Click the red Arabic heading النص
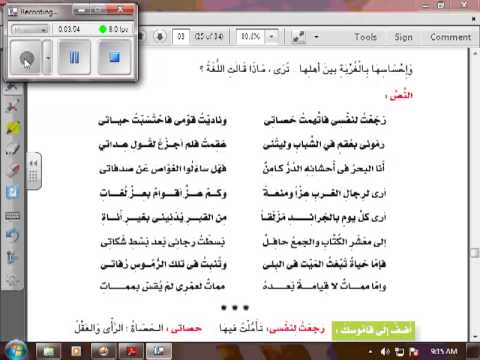Viewport: 480px width, 360px height. [x=399, y=95]
